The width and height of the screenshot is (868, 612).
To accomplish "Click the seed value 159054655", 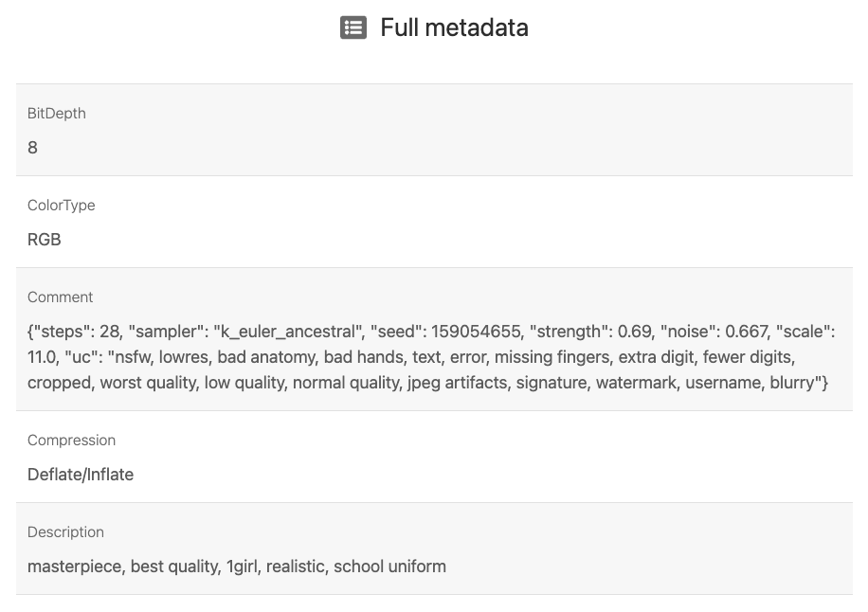I will point(477,332).
